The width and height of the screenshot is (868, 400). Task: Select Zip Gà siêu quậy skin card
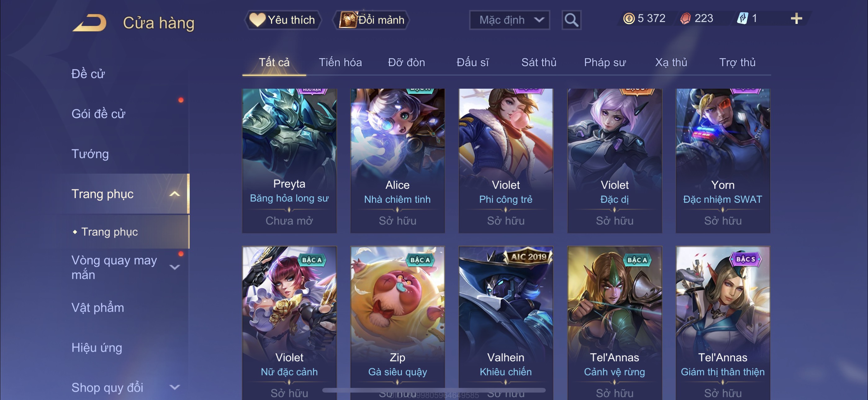(x=397, y=322)
